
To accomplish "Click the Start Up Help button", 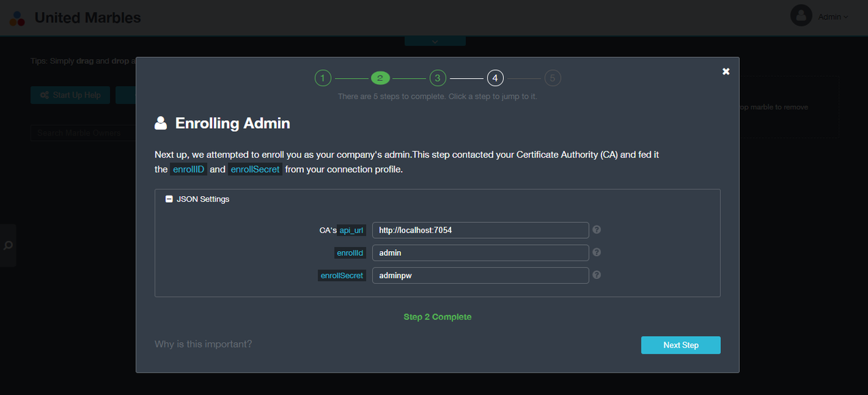I will pos(70,95).
